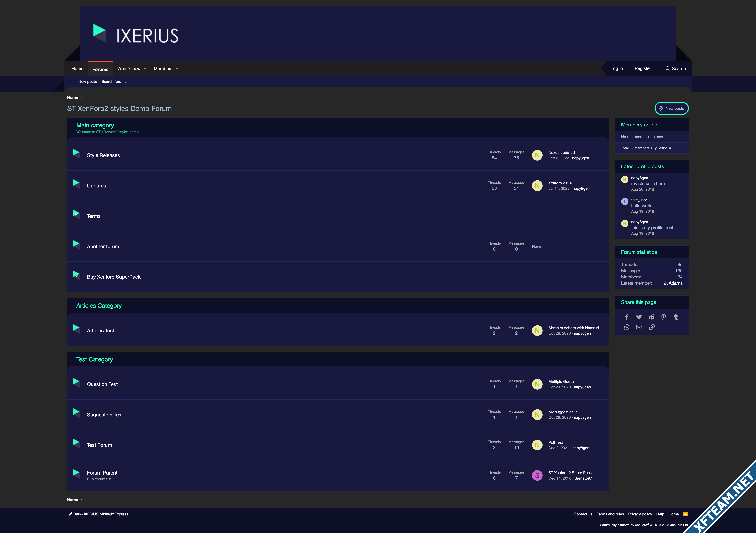Expand the What's new dropdown arrow

[145, 68]
